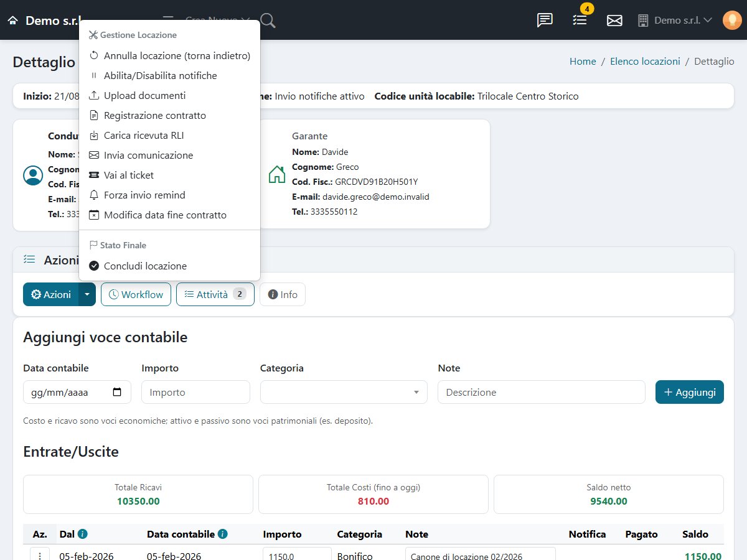Select Invia comunicazione menu entry
The height and width of the screenshot is (560, 747).
(x=169, y=156)
